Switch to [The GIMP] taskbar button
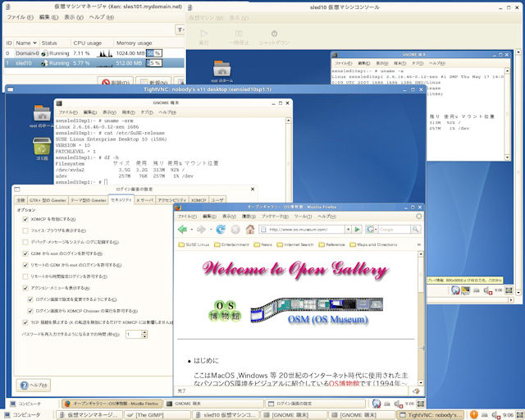The image size is (525, 420). pos(157,415)
